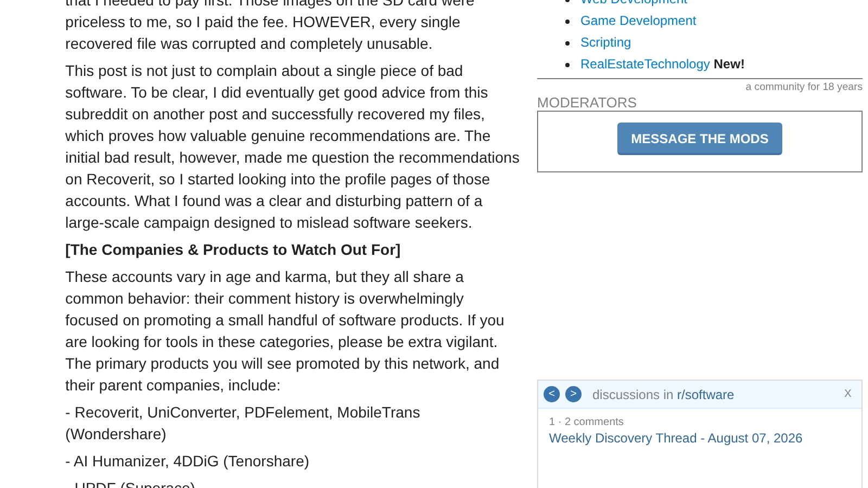Open the Game Development link
This screenshot has height=488, width=868.
(638, 21)
